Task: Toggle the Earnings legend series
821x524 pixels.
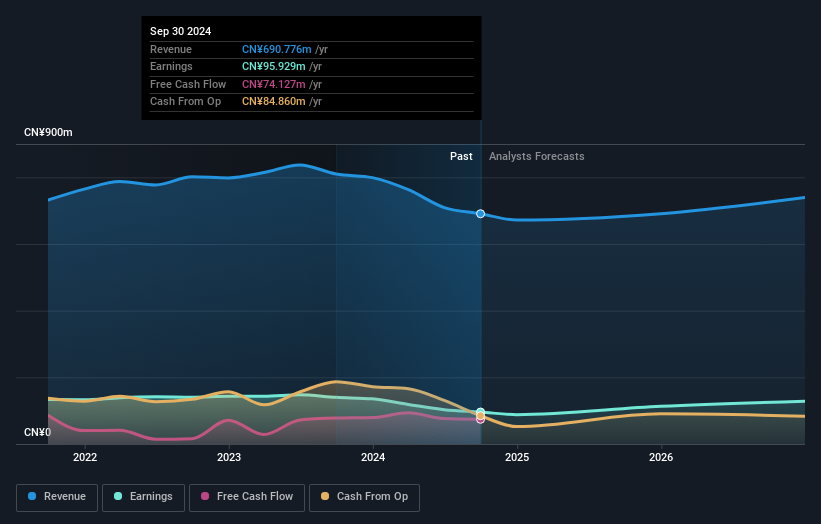Action: 143,497
